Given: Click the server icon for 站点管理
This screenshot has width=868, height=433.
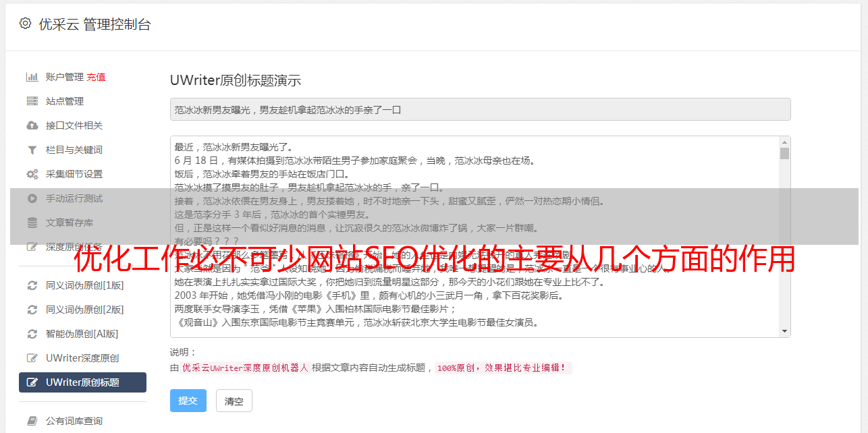Looking at the screenshot, I should coord(32,101).
